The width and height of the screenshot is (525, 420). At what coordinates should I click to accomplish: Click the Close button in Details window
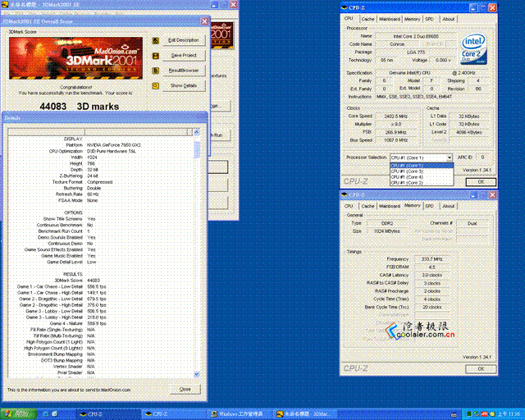(185, 389)
